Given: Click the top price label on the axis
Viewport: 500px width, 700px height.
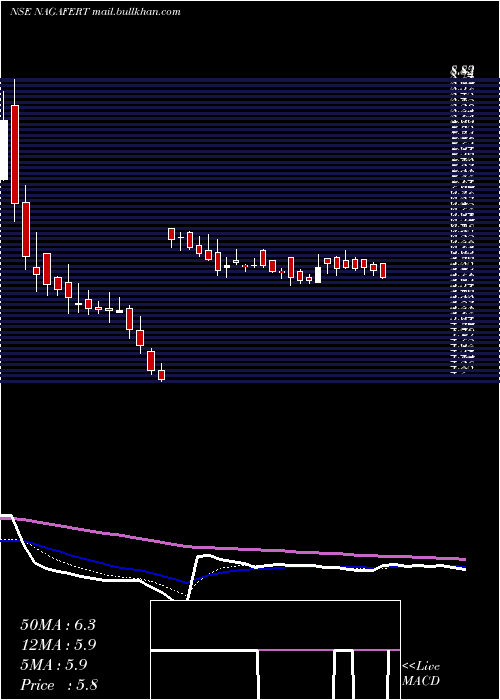Looking at the screenshot, I should [462, 71].
